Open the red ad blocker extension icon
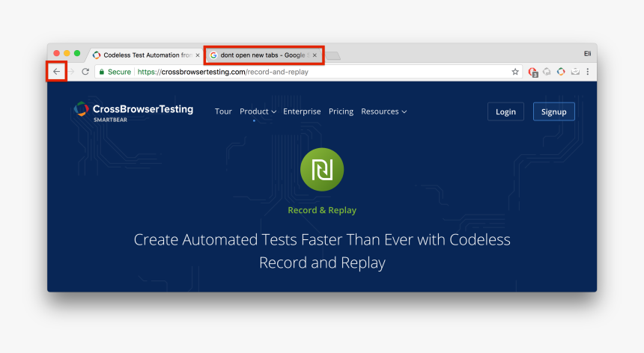Viewport: 644px width, 353px height. pyautogui.click(x=532, y=72)
